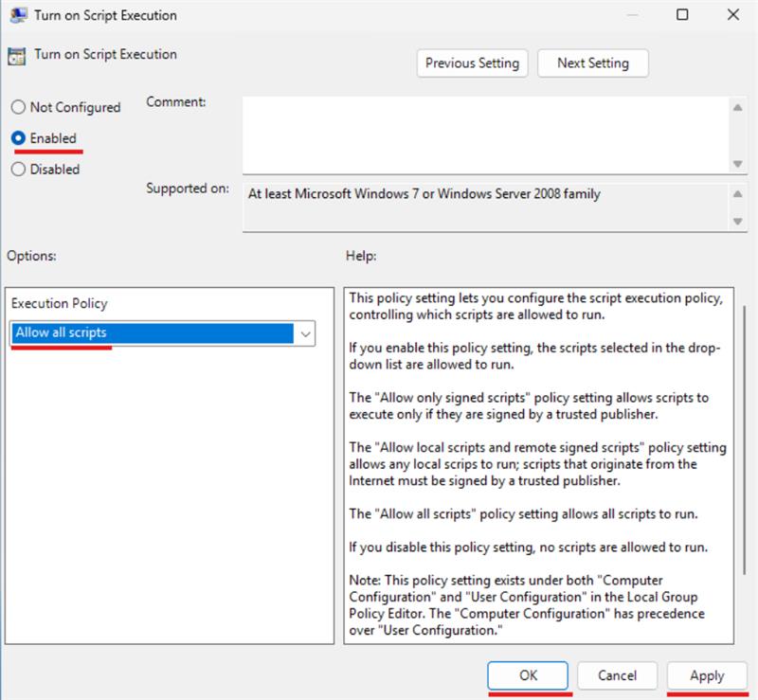The height and width of the screenshot is (700, 758).
Task: Click the Next Setting button
Action: [592, 63]
